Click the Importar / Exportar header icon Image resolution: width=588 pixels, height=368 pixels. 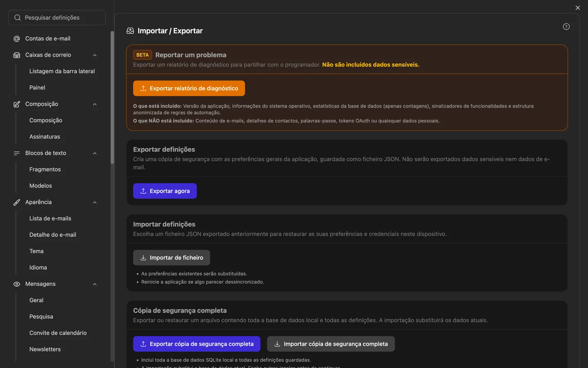pos(130,31)
